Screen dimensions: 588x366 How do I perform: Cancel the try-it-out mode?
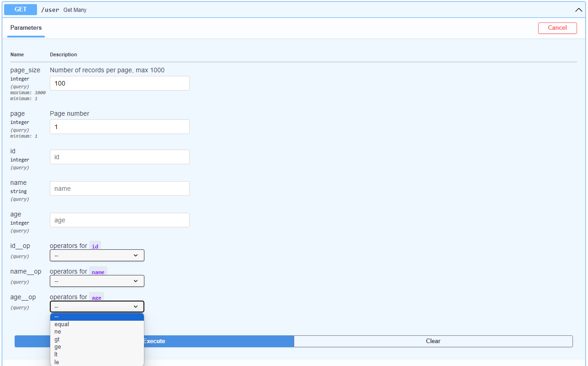click(x=557, y=28)
